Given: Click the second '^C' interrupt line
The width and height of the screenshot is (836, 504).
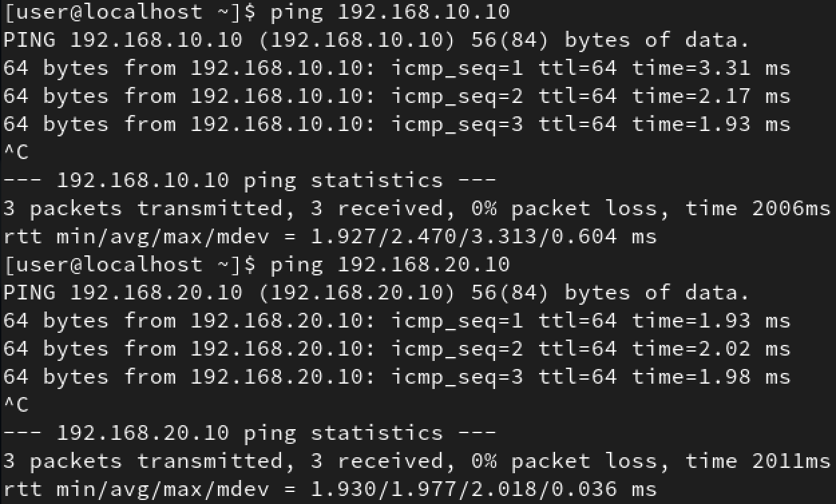Looking at the screenshot, I should point(16,405).
